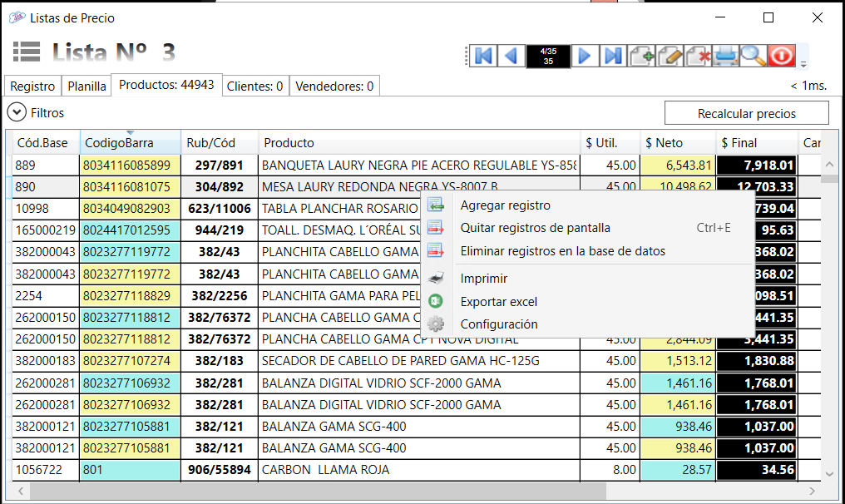The height and width of the screenshot is (504, 845).
Task: Click the previous record arrow
Action: coord(511,56)
